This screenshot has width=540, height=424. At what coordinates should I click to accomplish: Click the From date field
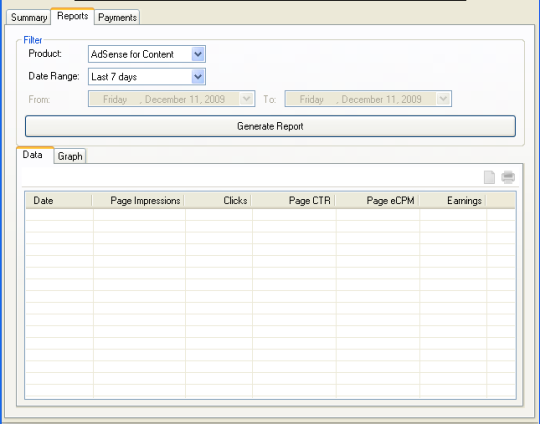[172, 99]
